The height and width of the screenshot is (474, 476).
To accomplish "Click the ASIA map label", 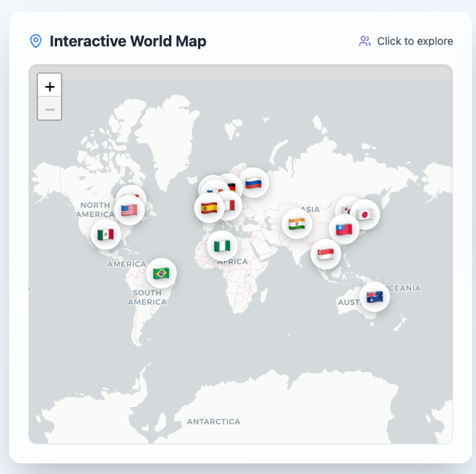I will [x=310, y=209].
